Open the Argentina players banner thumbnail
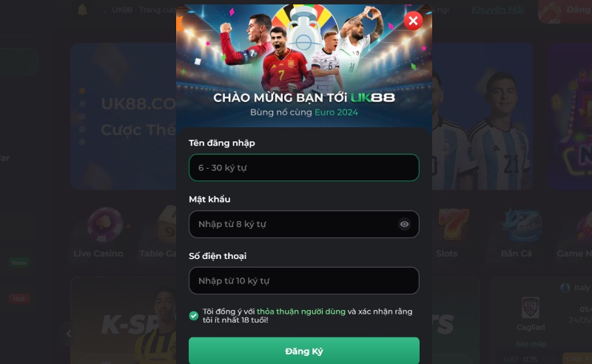 tap(482, 116)
